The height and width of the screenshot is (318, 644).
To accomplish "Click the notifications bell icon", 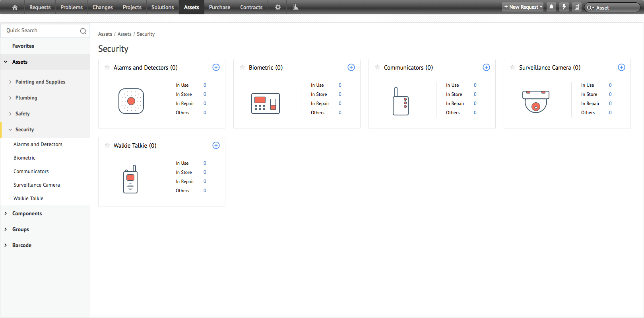I will tap(551, 7).
